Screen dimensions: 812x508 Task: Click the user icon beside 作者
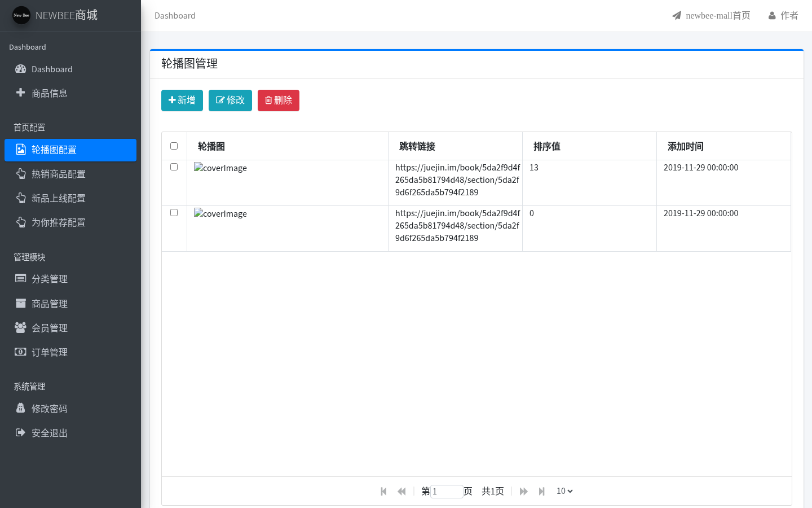click(772, 16)
